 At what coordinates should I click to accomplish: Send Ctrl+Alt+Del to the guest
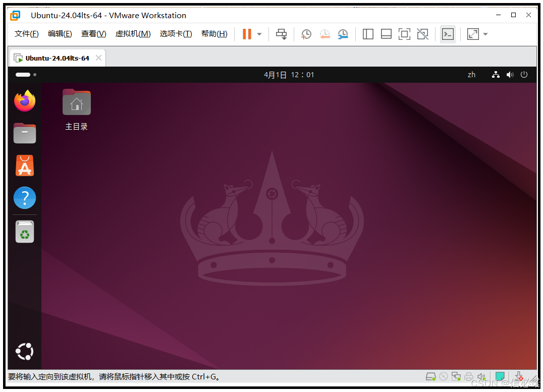[x=281, y=34]
